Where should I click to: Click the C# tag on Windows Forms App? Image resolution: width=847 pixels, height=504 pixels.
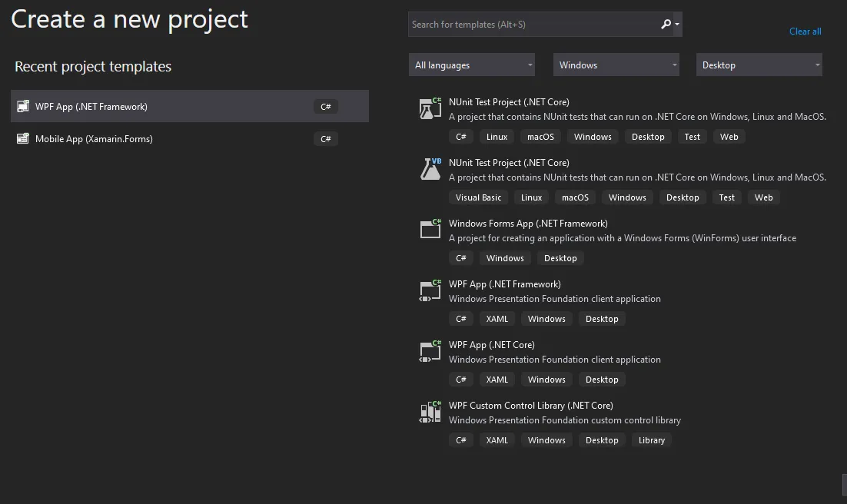(x=460, y=258)
